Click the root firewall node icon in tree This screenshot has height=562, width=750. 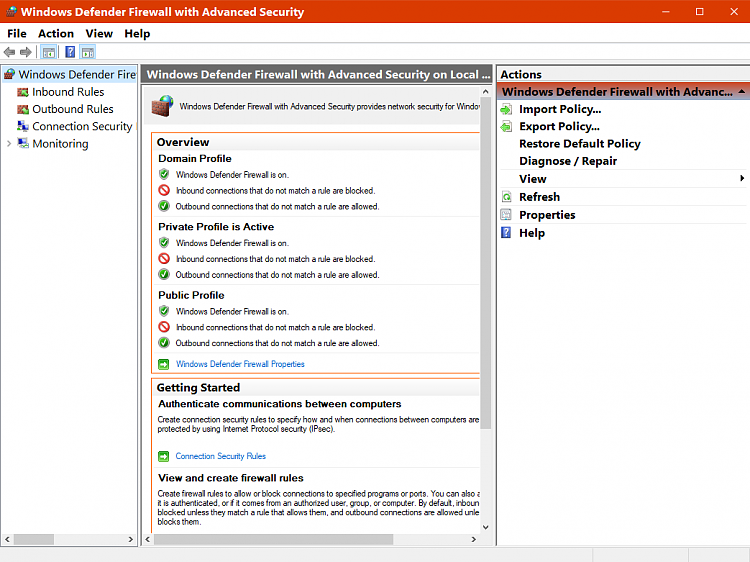(9, 74)
